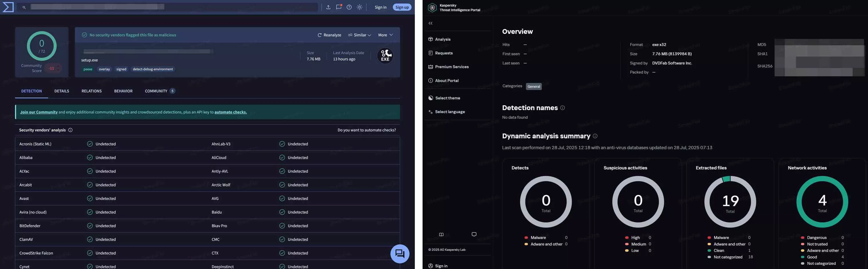868x269 pixels.
Task: Click the documentation book icon in Kaspersky sidebar
Action: point(441,234)
